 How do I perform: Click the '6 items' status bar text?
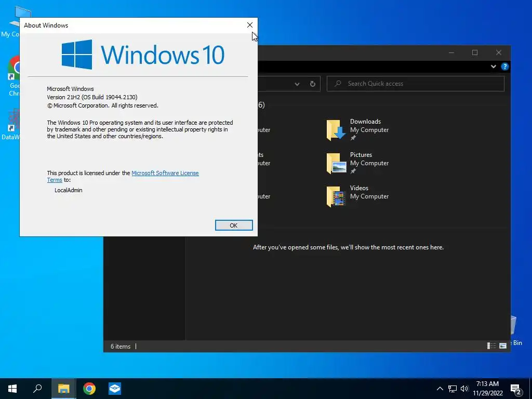pos(121,347)
